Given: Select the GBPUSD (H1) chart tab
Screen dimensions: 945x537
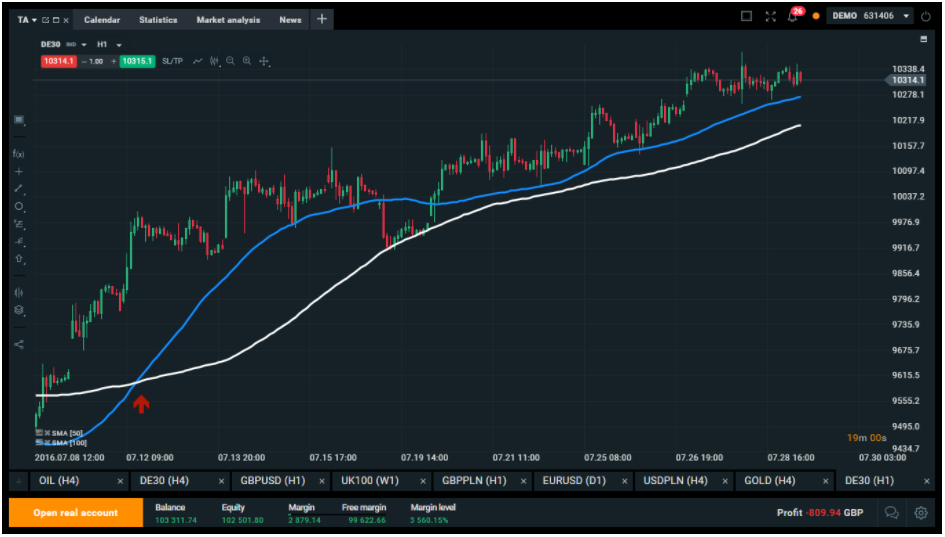Looking at the screenshot, I should (272, 481).
